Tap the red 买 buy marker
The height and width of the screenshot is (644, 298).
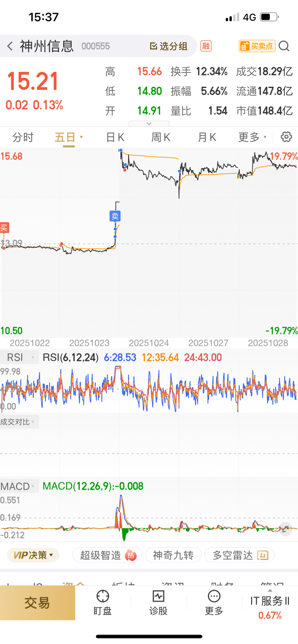pyautogui.click(x=4, y=227)
